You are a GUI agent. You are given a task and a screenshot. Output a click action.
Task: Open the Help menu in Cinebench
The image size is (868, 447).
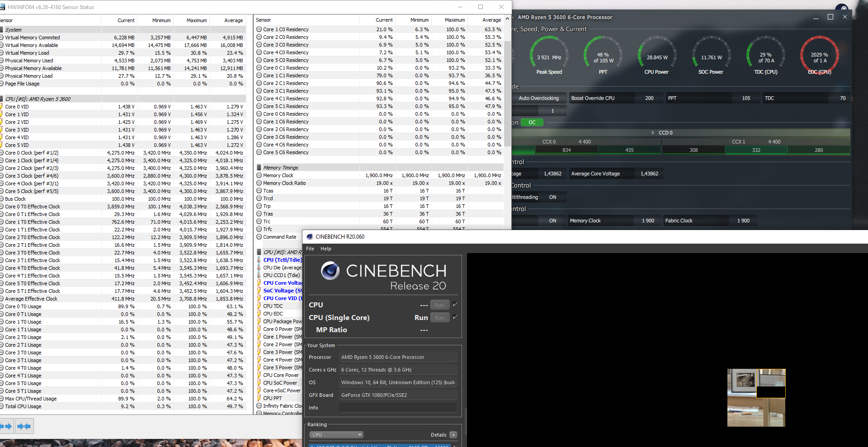(326, 249)
